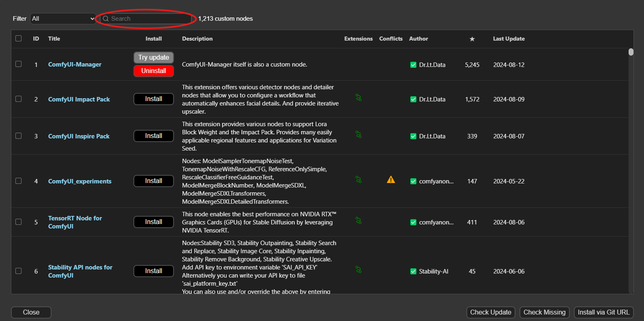Image resolution: width=644 pixels, height=321 pixels.
Task: Install Stability API nodes for ComfyUI
Action: 154,271
